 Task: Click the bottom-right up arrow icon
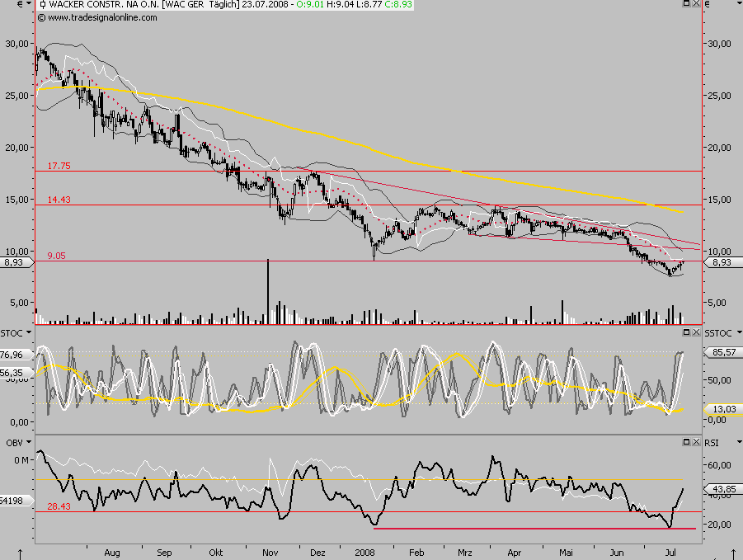coord(724,552)
